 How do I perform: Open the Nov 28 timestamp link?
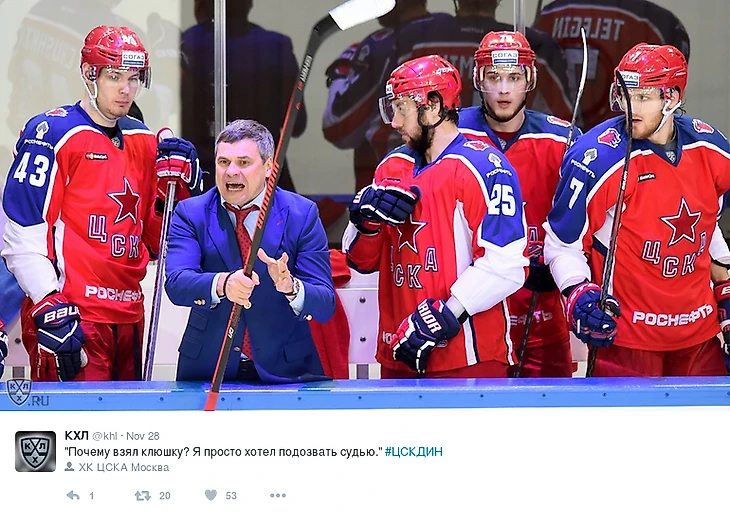(143, 436)
